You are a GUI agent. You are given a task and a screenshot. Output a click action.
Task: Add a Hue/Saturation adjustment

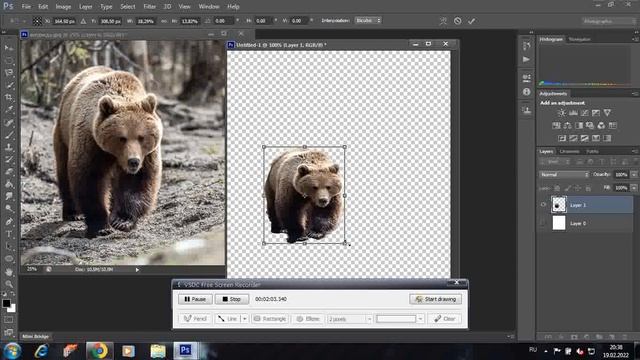[556, 125]
